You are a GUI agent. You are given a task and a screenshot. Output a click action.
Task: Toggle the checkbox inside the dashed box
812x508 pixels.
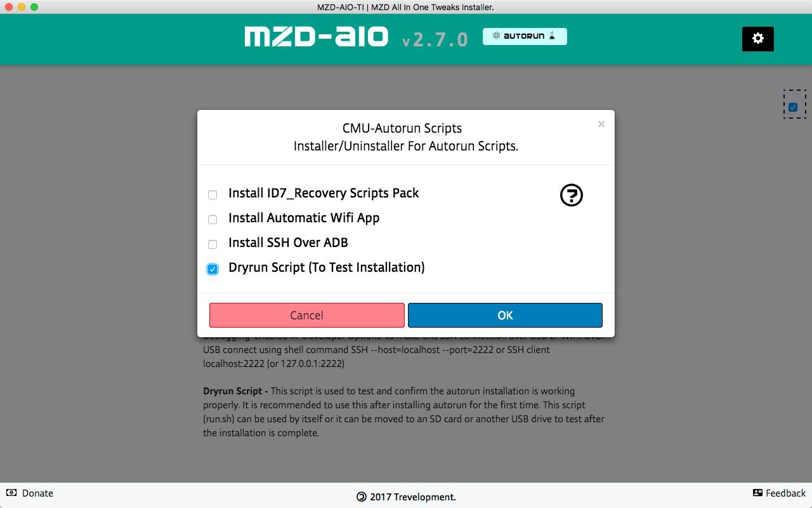point(793,107)
